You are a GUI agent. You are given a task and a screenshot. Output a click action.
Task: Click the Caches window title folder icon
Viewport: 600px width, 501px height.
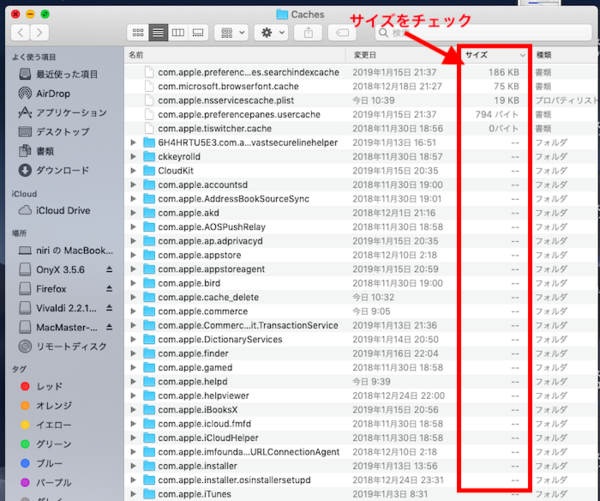click(282, 15)
